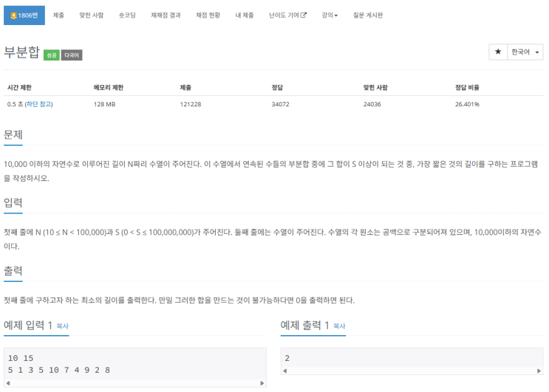Click the 예제 입력 1 heading

click(x=28, y=326)
